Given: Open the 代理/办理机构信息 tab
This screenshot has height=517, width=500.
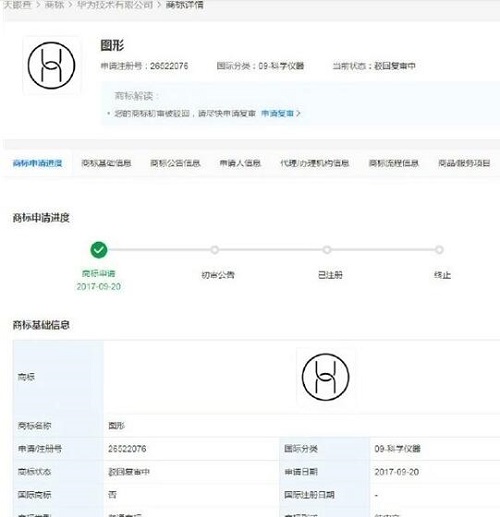Looking at the screenshot, I should tap(314, 163).
